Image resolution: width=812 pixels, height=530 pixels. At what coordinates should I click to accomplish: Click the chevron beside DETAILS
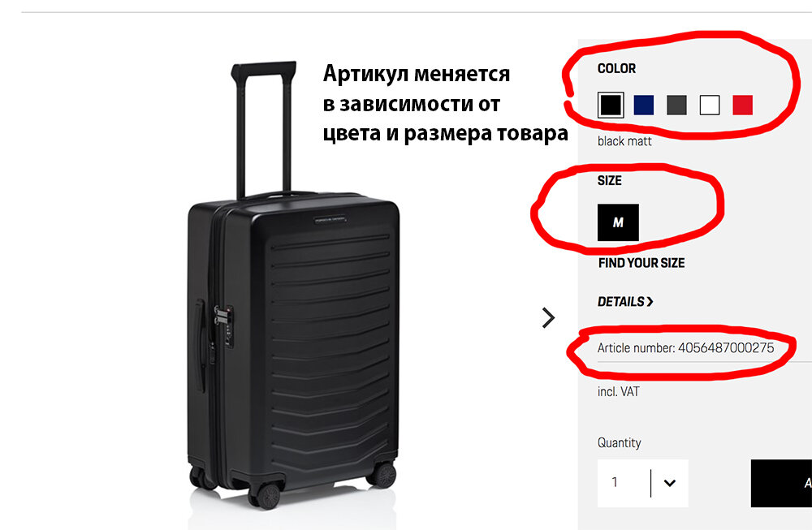(x=650, y=301)
